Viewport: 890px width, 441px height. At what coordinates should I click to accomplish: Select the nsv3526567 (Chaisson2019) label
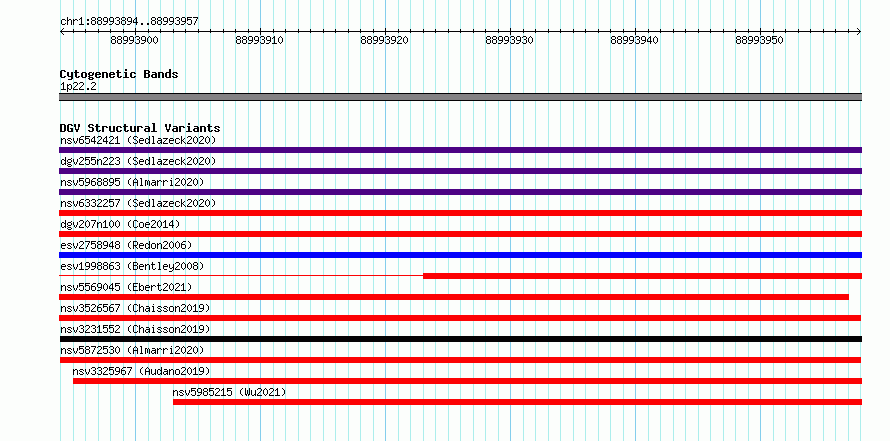135,308
